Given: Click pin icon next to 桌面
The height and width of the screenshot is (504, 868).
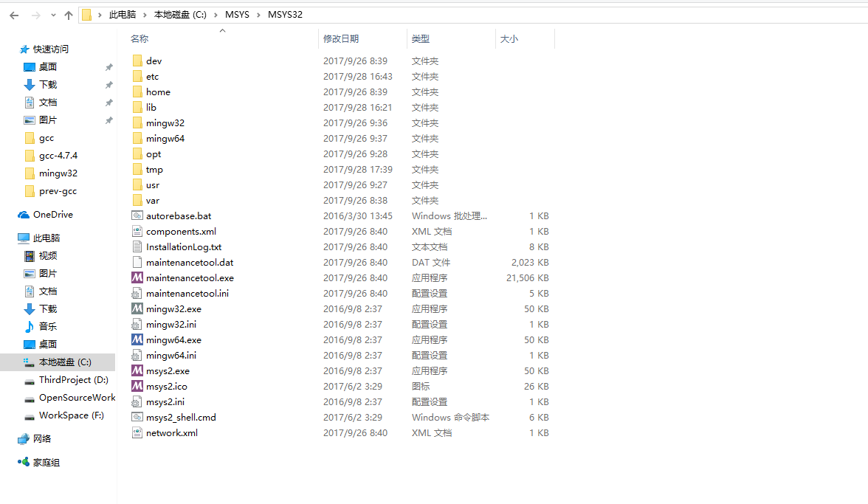Looking at the screenshot, I should pos(109,67).
